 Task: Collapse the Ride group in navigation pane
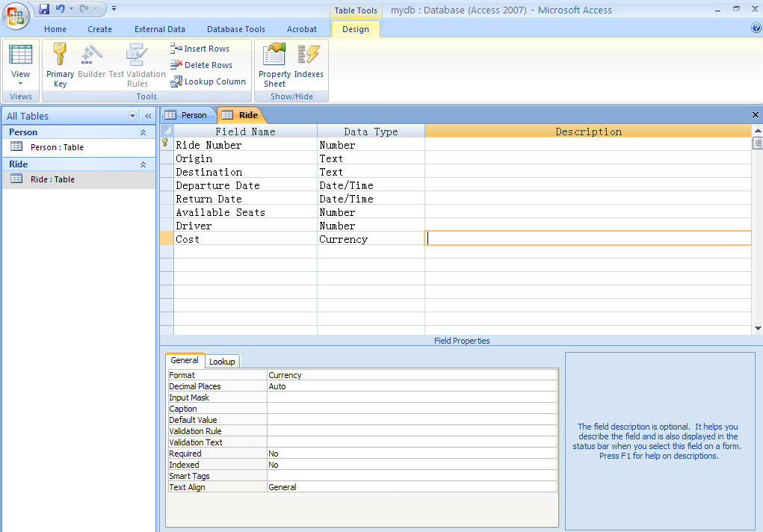pyautogui.click(x=143, y=164)
